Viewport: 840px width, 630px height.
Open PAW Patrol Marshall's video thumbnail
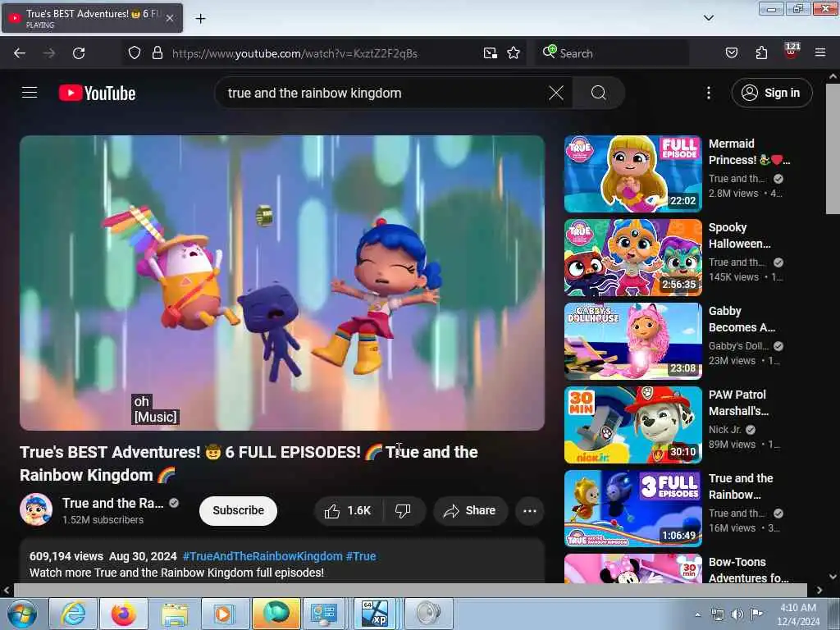(632, 424)
